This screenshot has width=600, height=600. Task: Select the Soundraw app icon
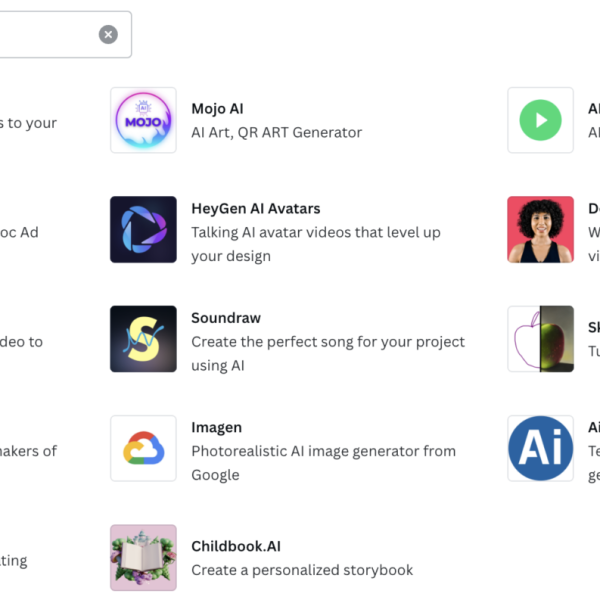click(143, 339)
